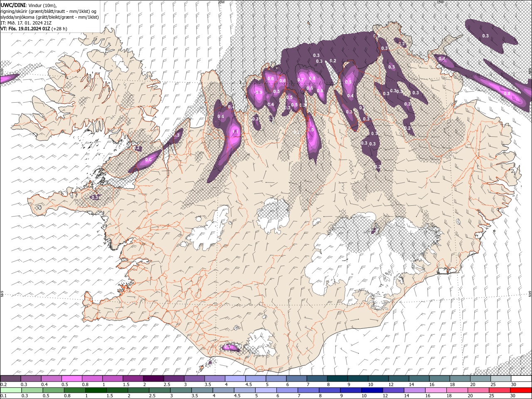
Task: Choose the dark teal 9 swatch in upper legend row
Action: pos(357,379)
